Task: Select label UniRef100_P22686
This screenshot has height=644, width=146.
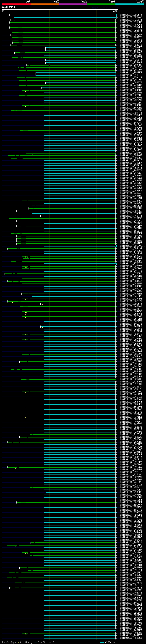Action: (131, 95)
